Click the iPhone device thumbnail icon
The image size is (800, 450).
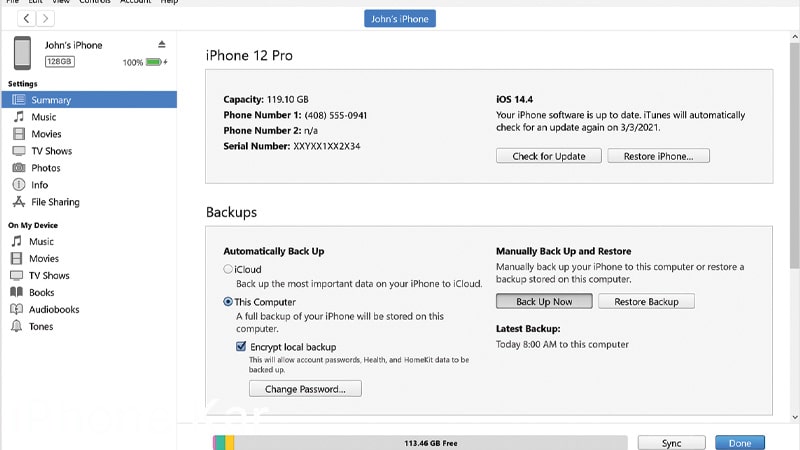point(22,53)
